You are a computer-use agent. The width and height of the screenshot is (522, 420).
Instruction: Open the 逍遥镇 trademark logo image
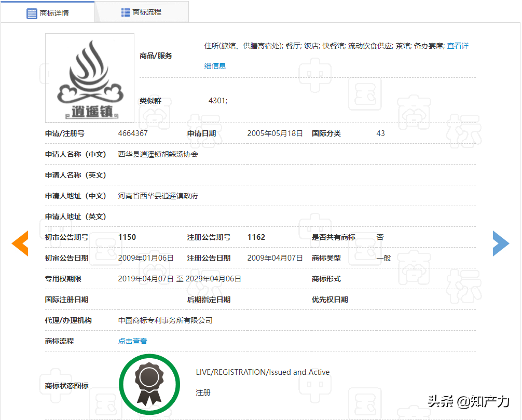pos(90,78)
